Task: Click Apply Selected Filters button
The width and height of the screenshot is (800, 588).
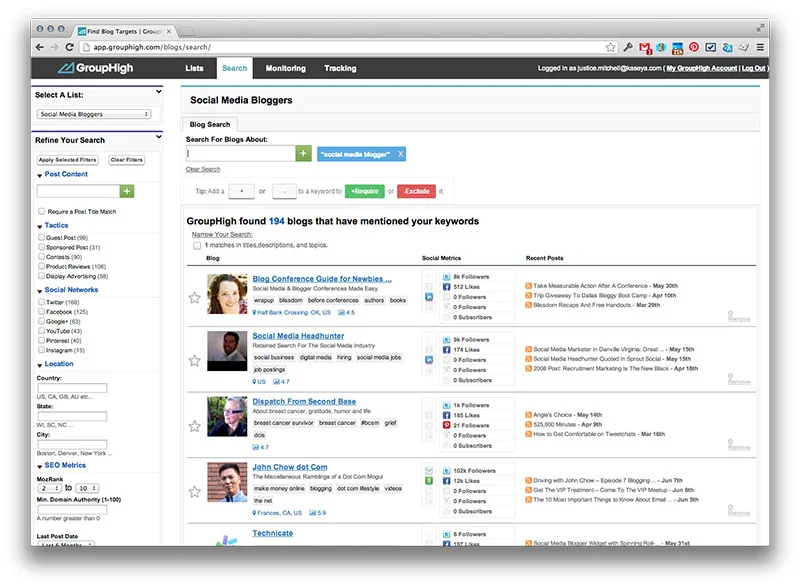Action: click(67, 160)
